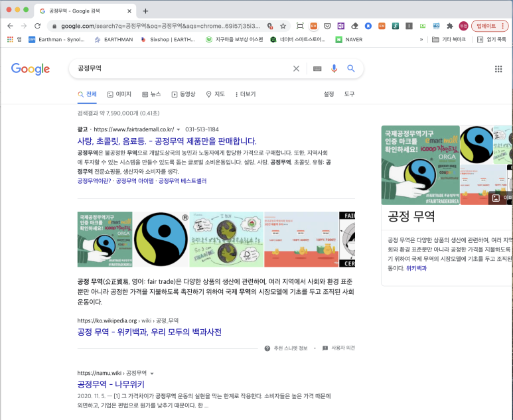Open the 도구 search tools

click(349, 94)
